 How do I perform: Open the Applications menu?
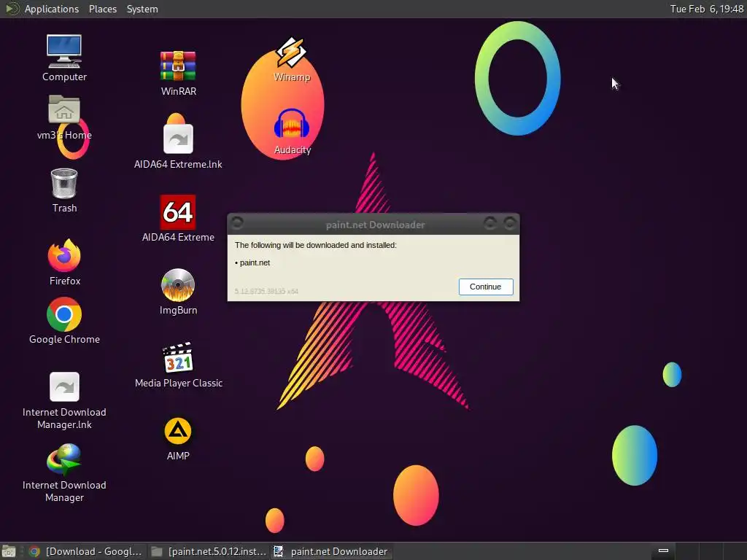(x=52, y=9)
